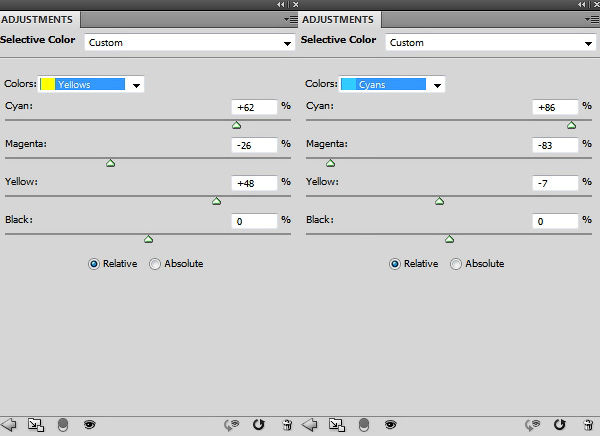The image size is (600, 436).
Task: Open the Colors dropdown showing Yellows
Action: [91, 84]
